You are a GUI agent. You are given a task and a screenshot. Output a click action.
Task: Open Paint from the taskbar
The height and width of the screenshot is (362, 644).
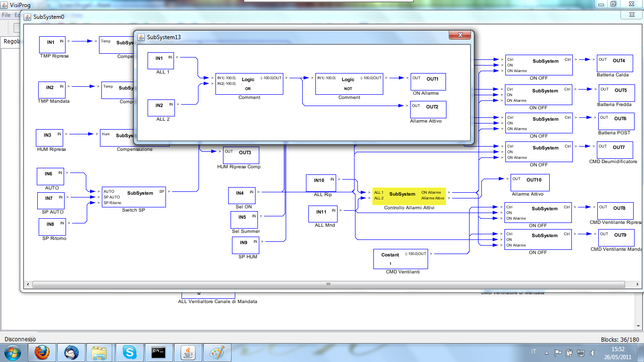217,352
